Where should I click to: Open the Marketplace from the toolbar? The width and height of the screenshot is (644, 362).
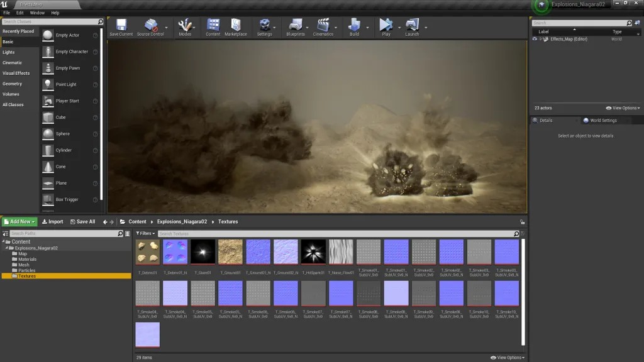click(x=236, y=25)
